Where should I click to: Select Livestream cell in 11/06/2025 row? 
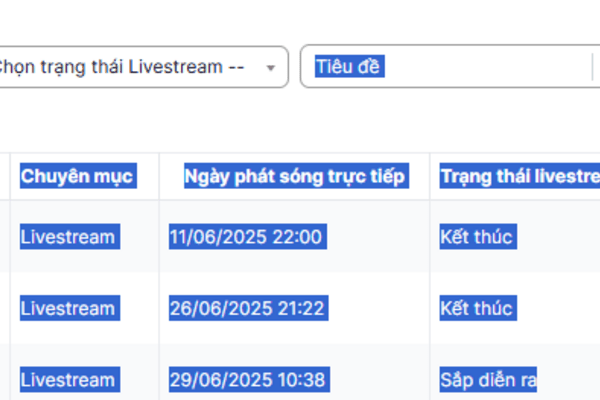pyautogui.click(x=68, y=237)
